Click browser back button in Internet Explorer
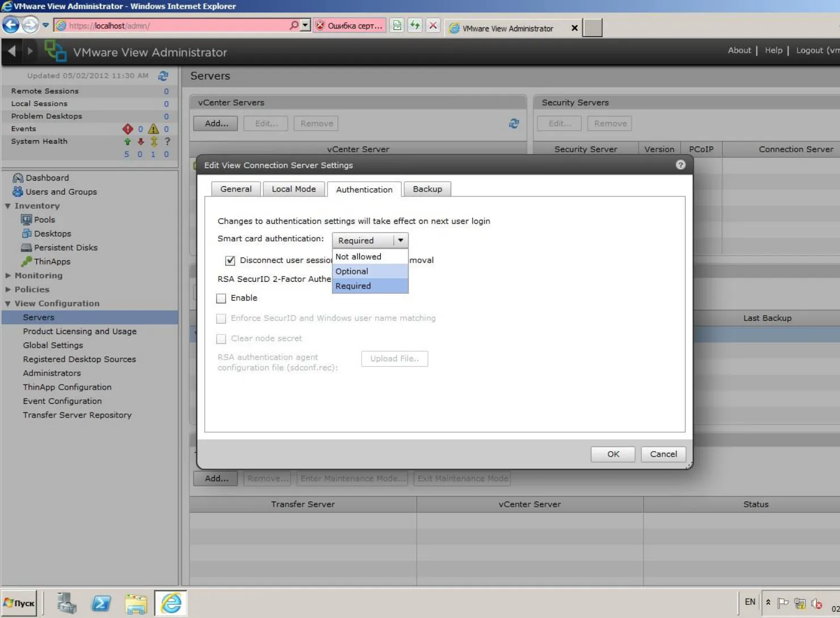Image resolution: width=840 pixels, height=618 pixels. click(11, 25)
